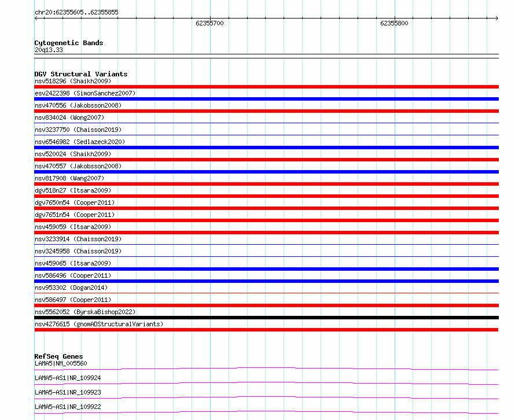
Task: Open transcript LAMA5-AS1|NR_109924 label
Action: pyautogui.click(x=68, y=378)
